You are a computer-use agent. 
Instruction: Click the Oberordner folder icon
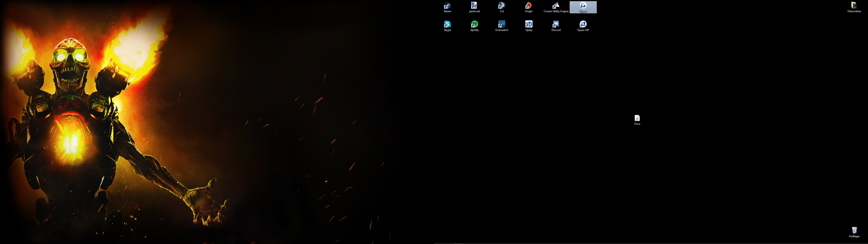[x=854, y=7]
